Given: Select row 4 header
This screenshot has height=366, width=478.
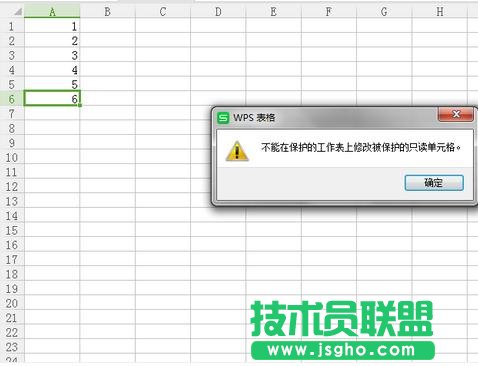Looking at the screenshot, I should pyautogui.click(x=12, y=70).
